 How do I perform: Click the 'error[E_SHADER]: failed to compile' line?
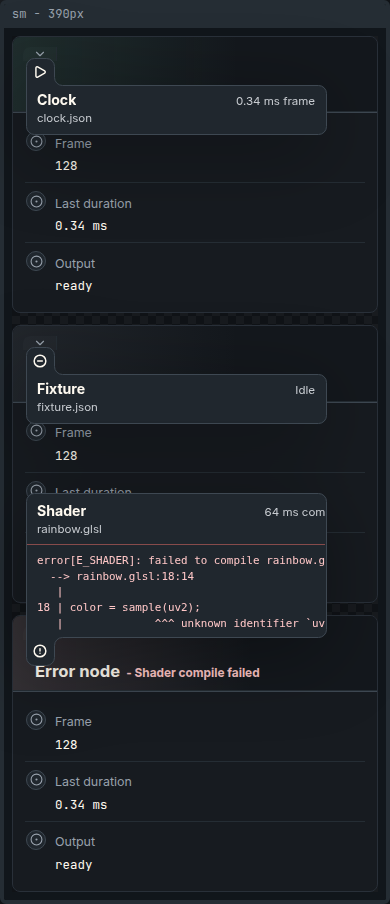(181, 560)
